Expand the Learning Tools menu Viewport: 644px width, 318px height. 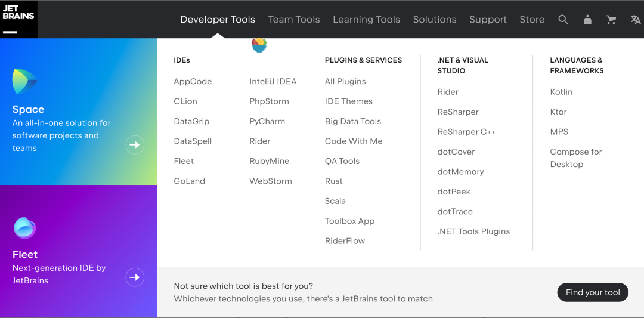(366, 20)
